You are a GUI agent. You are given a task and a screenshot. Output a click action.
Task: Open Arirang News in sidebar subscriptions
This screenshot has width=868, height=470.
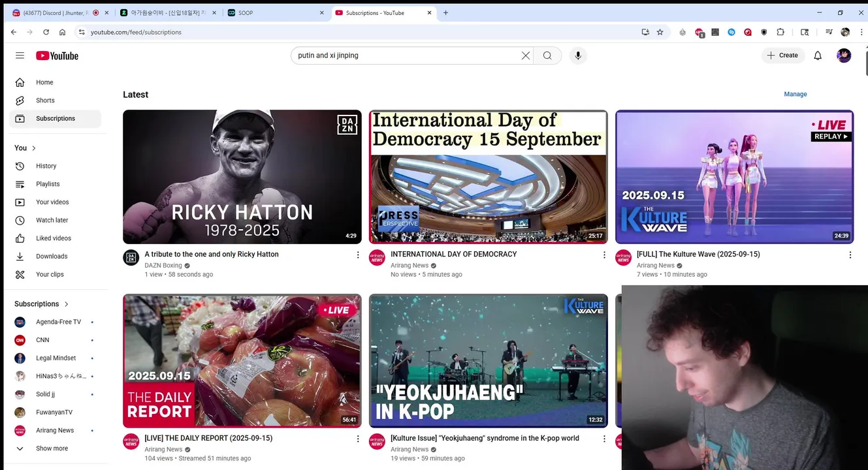(56, 430)
